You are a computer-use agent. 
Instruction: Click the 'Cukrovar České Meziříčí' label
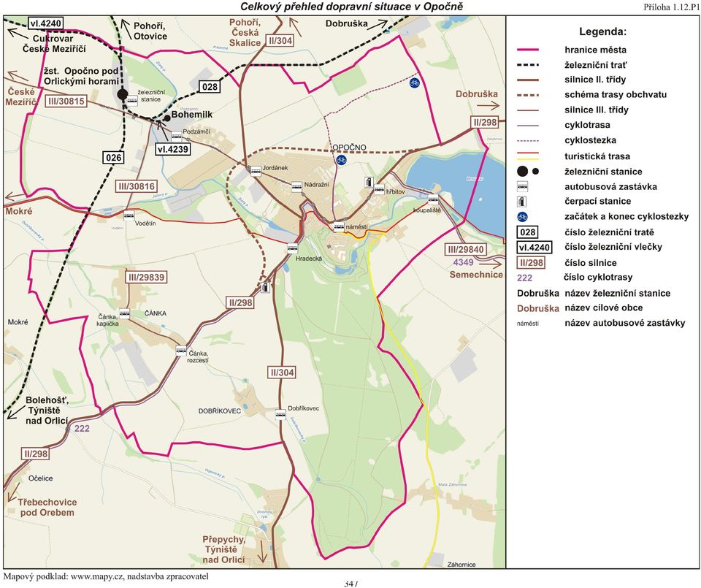(53, 43)
